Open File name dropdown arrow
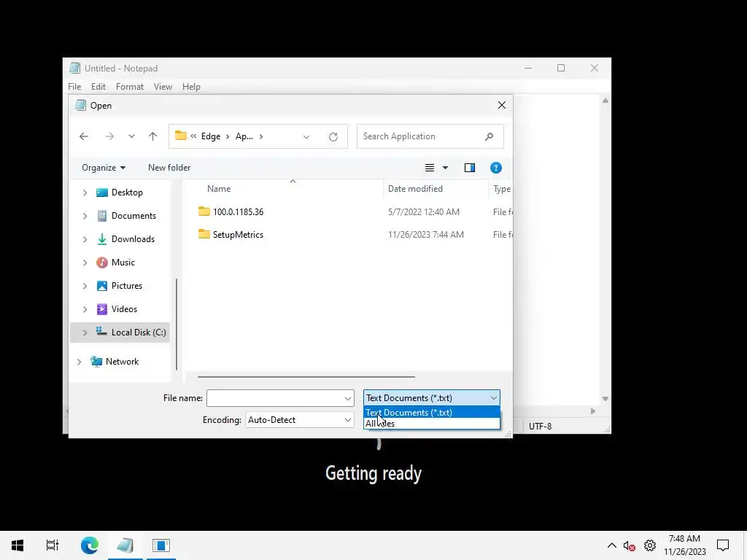 pos(348,398)
